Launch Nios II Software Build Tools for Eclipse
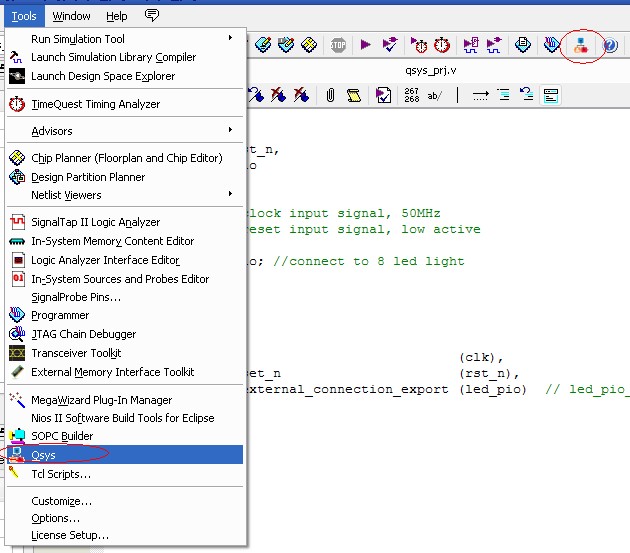The height and width of the screenshot is (553, 630). tap(125, 418)
